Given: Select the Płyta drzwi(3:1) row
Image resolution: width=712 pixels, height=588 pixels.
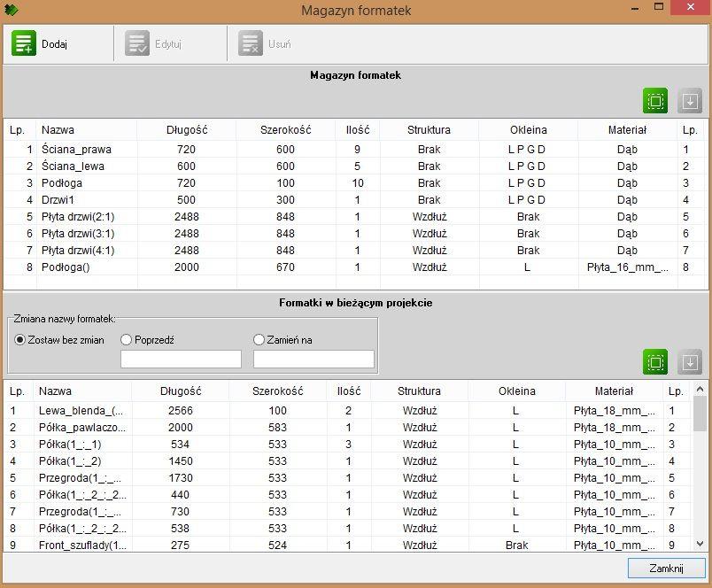Looking at the screenshot, I should [354, 234].
